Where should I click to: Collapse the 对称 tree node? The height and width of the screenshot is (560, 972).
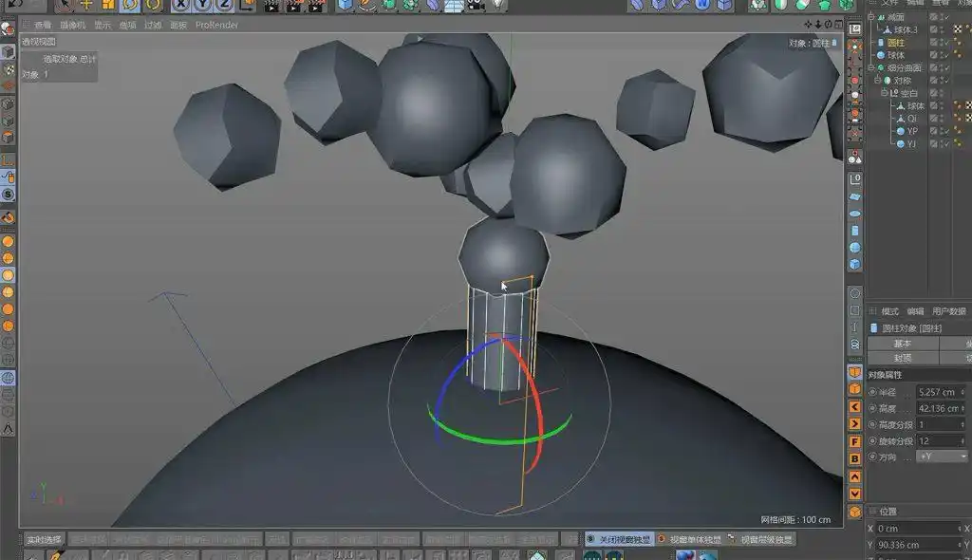pos(878,81)
